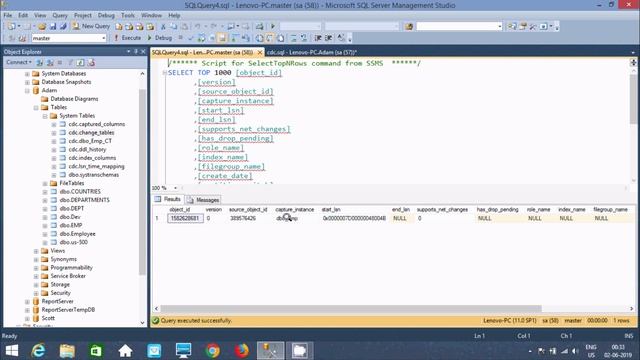The image size is (640, 360).
Task: Open Google Chrome from taskbar
Action: [213, 351]
